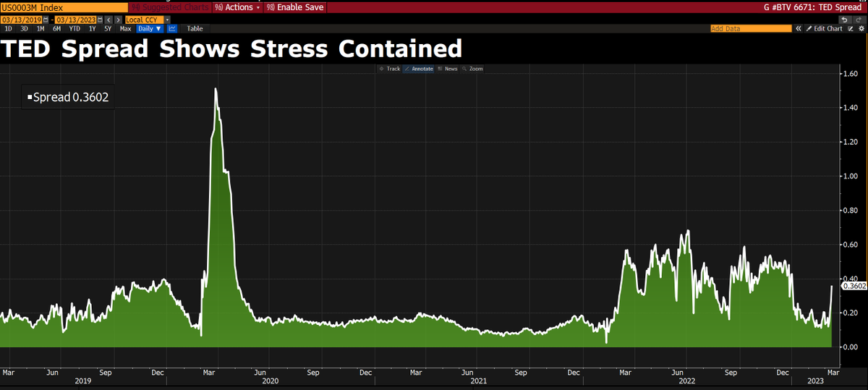
Task: Click the 2020 year label on x-axis
Action: tap(271, 381)
